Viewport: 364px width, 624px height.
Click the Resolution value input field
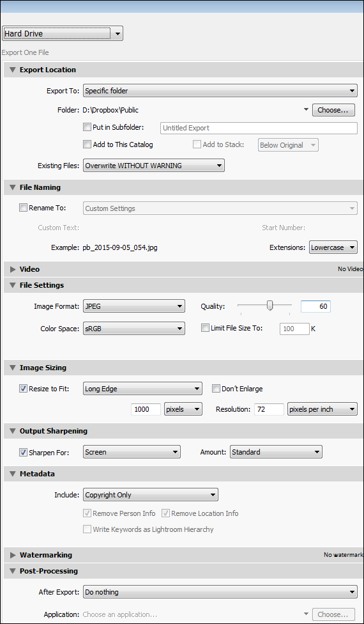pos(269,409)
